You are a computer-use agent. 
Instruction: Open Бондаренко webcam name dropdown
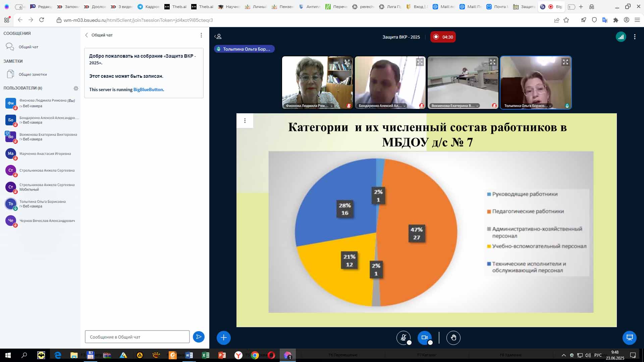382,106
